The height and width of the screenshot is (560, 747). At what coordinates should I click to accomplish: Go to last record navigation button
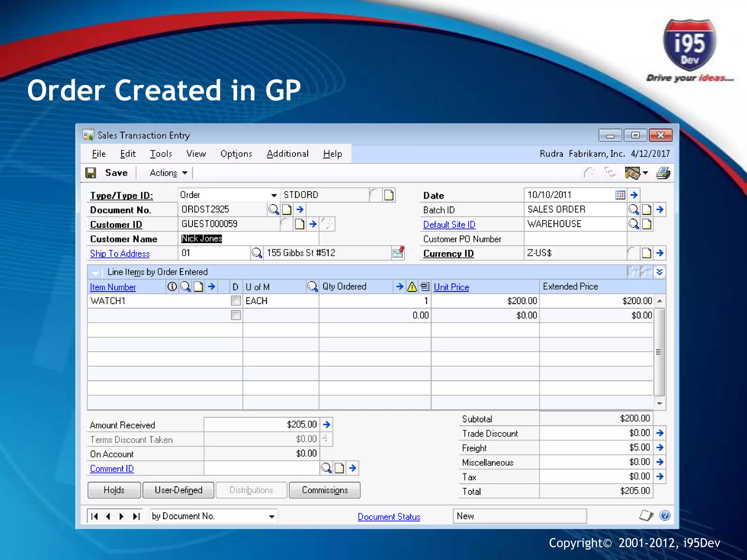pos(136,516)
